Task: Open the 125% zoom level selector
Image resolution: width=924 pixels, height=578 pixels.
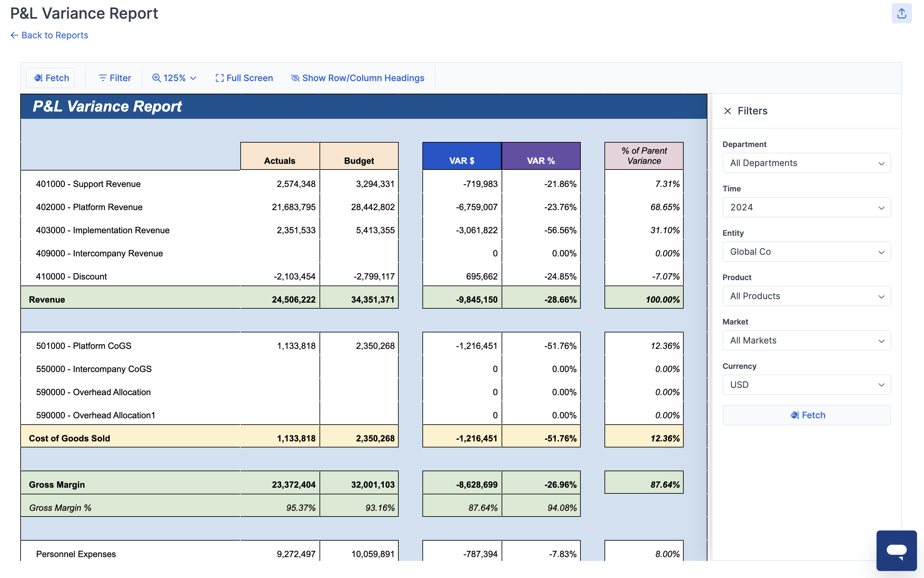Action: [174, 78]
